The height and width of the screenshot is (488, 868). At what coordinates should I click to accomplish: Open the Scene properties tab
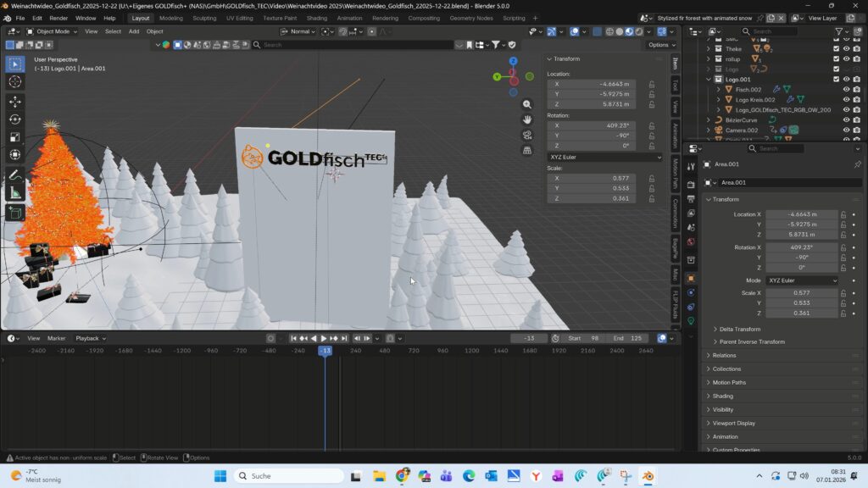pyautogui.click(x=691, y=227)
